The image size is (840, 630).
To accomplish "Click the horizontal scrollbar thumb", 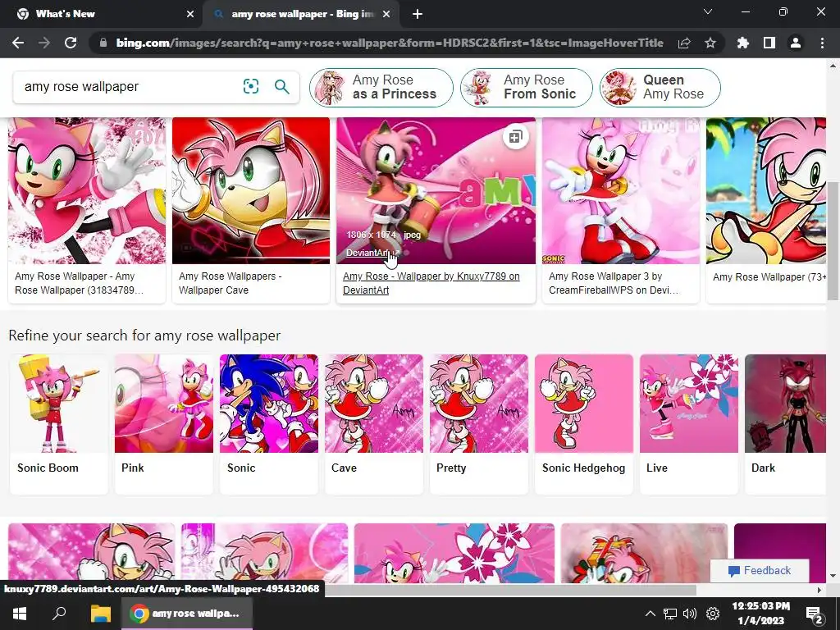I will coord(509,590).
